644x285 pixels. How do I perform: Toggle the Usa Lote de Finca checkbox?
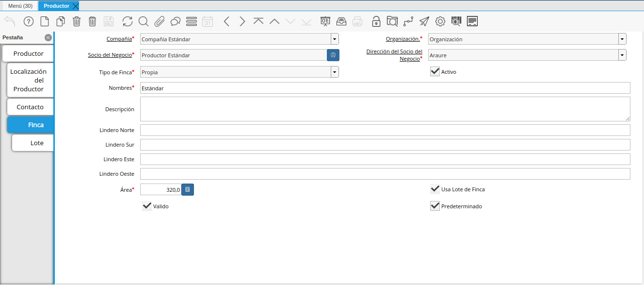click(x=435, y=189)
